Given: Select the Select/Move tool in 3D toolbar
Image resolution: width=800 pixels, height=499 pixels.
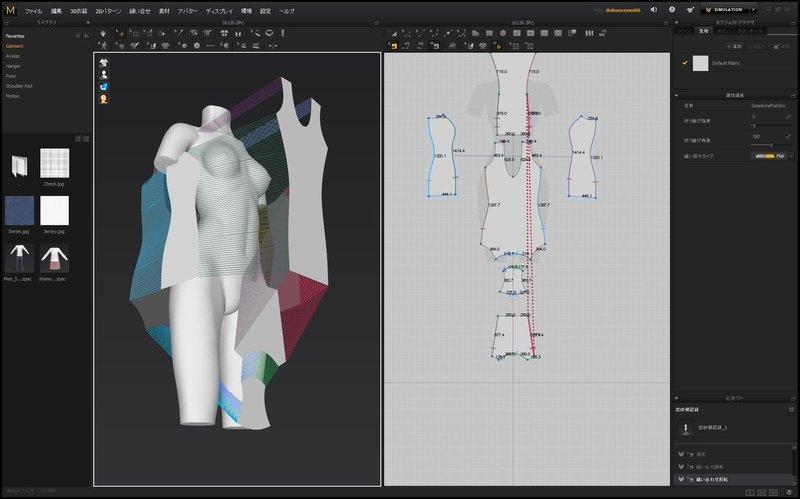Looking at the screenshot, I should click(x=120, y=33).
